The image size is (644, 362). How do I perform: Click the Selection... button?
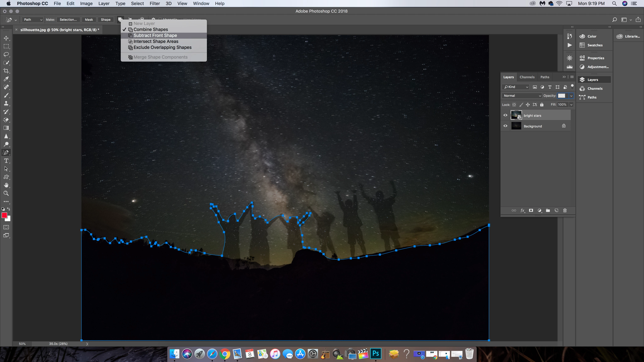[68, 19]
